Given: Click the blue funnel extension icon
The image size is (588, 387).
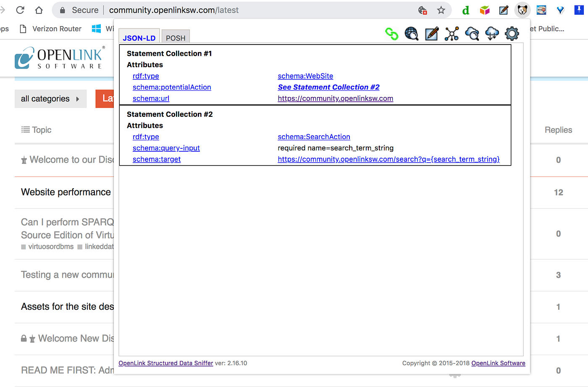Looking at the screenshot, I should coord(560,10).
